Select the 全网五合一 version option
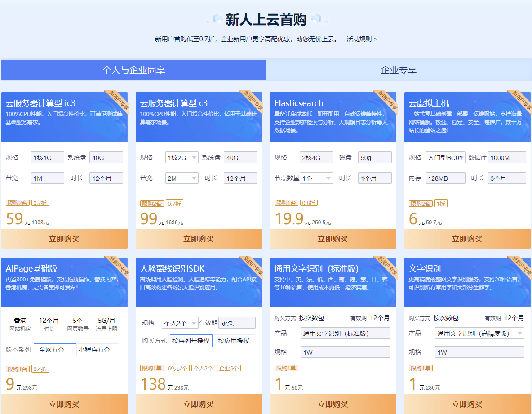This screenshot has width=532, height=414. coord(55,350)
